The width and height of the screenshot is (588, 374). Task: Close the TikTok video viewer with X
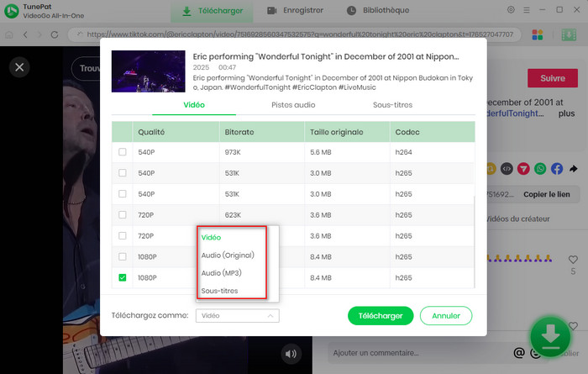point(19,66)
